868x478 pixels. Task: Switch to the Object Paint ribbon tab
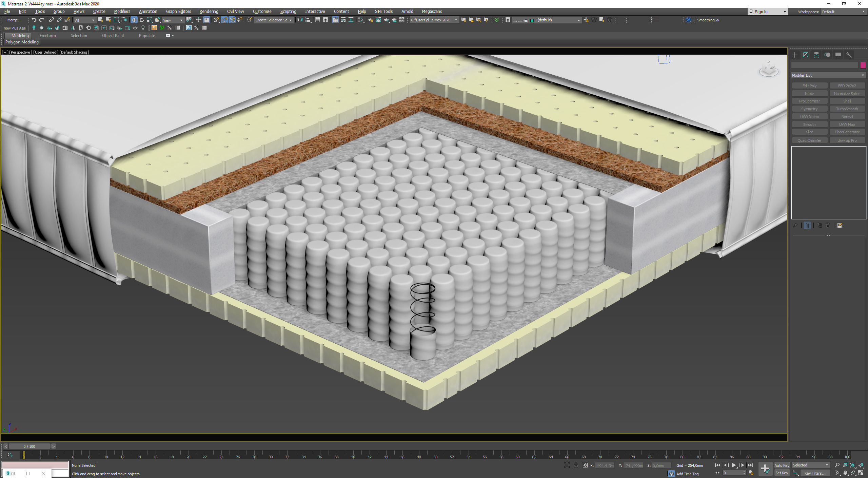point(113,36)
